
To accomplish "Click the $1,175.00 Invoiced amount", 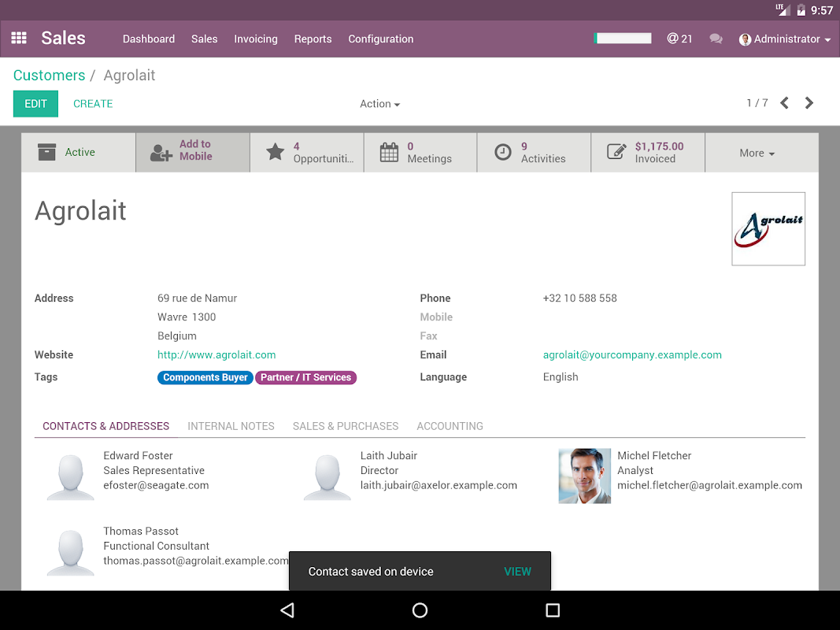I will pos(659,146).
